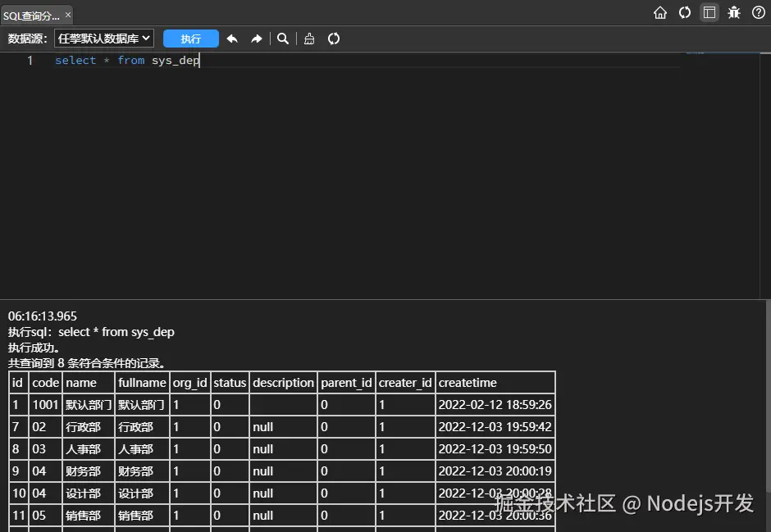Select the layout panel icon in the top bar
The height and width of the screenshot is (532, 771).
(709, 12)
